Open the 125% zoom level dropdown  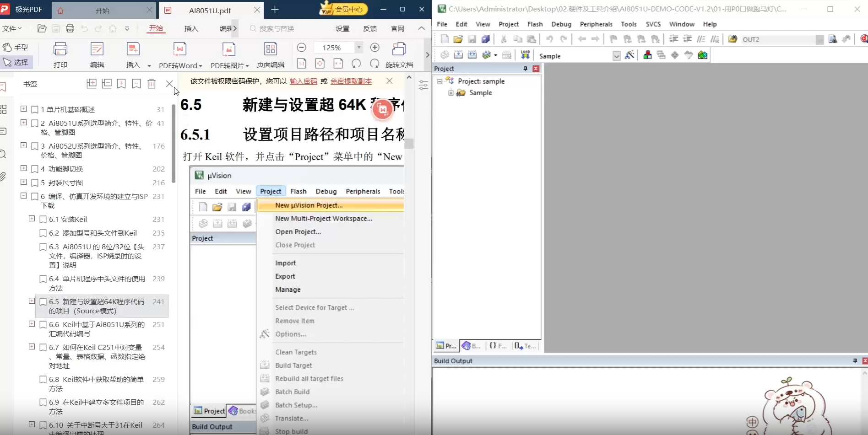359,48
